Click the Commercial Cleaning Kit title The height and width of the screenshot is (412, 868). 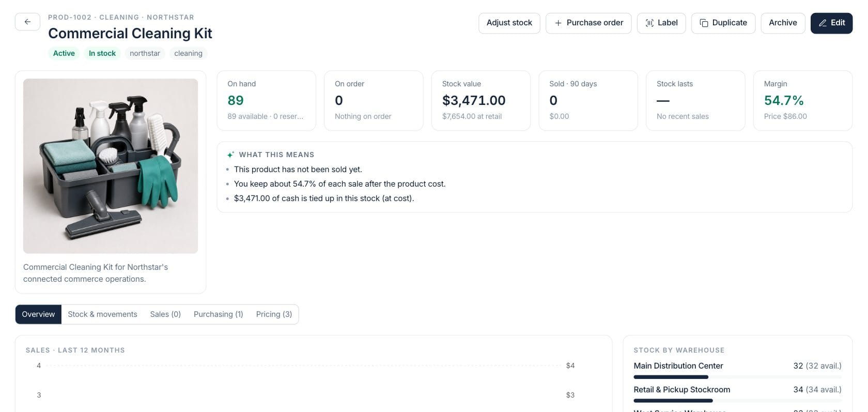point(130,34)
